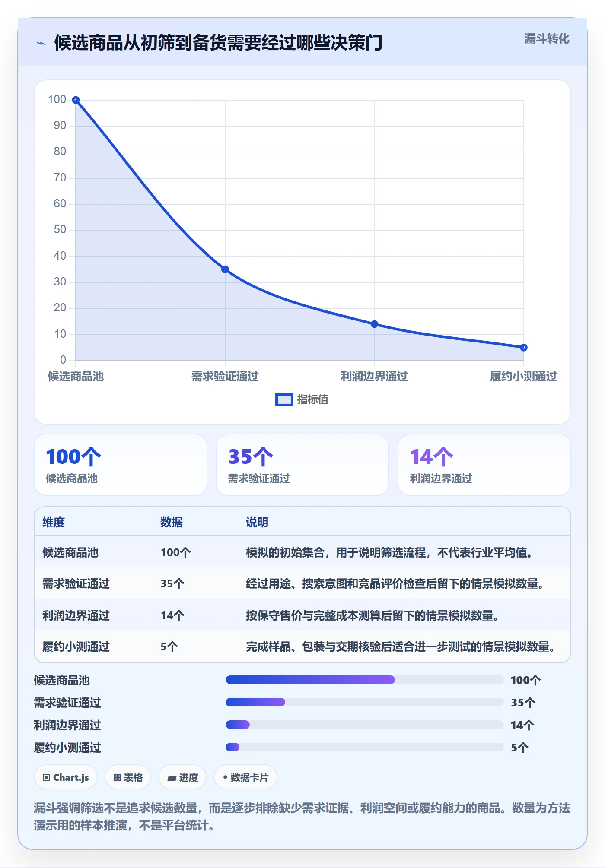This screenshot has height=868, width=605.
Task: Click the 指标值 legend label
Action: 312,400
